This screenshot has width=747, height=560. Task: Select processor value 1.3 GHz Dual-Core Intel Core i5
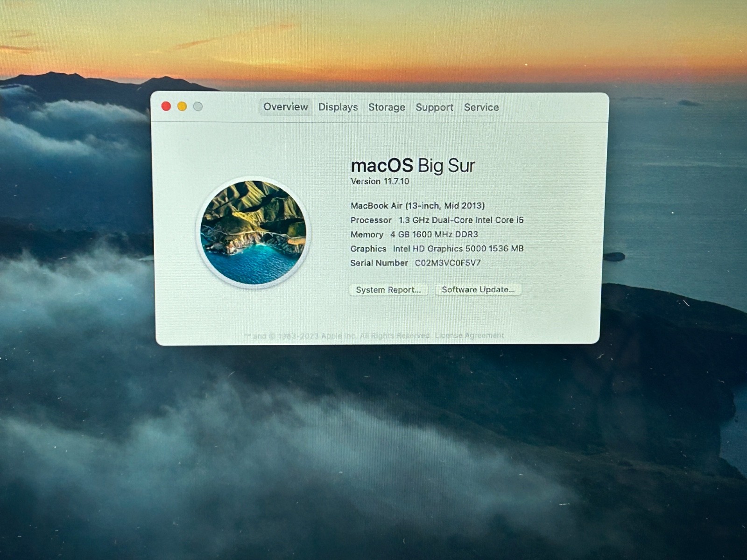coord(461,220)
